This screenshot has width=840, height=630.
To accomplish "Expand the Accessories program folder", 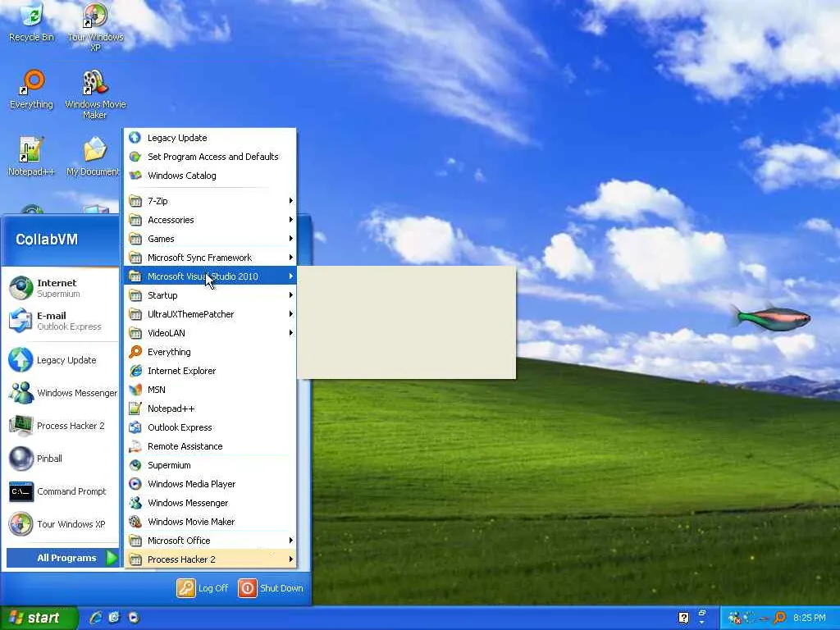I will click(x=210, y=220).
